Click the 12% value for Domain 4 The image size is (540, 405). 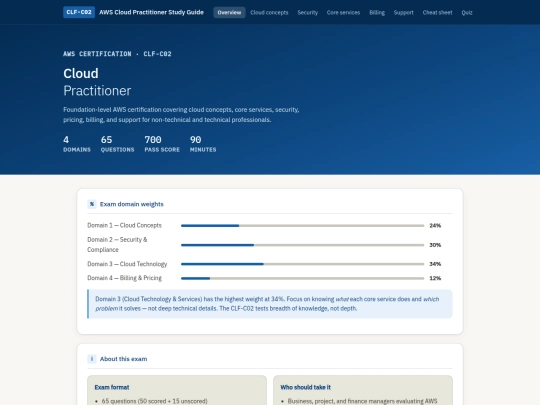click(x=435, y=278)
